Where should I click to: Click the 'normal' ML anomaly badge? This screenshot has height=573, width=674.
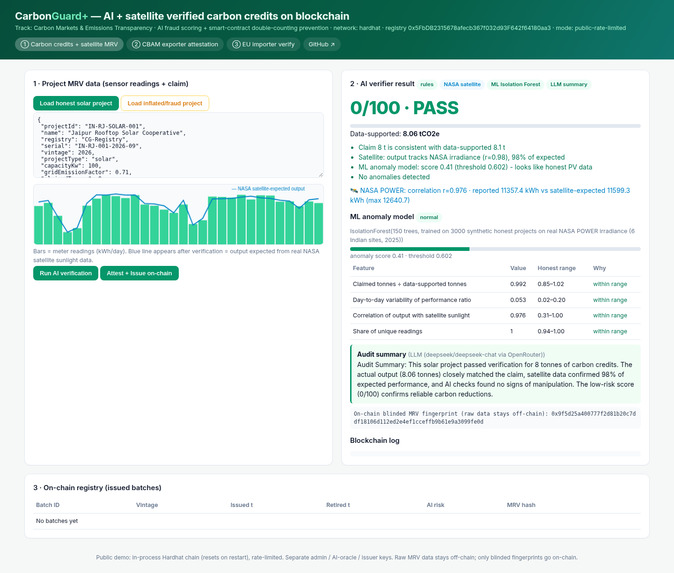429,217
